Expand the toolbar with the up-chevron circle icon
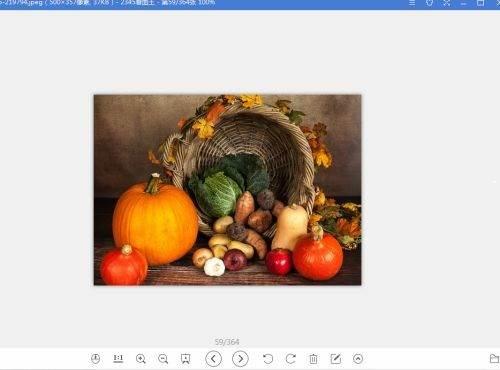 [358, 359]
